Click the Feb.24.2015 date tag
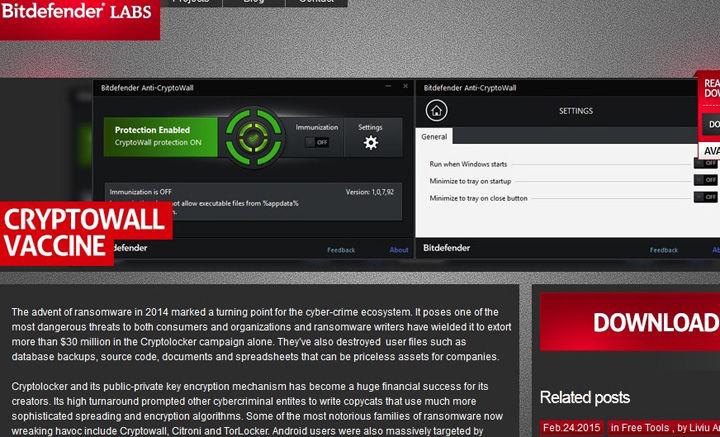 (x=572, y=428)
